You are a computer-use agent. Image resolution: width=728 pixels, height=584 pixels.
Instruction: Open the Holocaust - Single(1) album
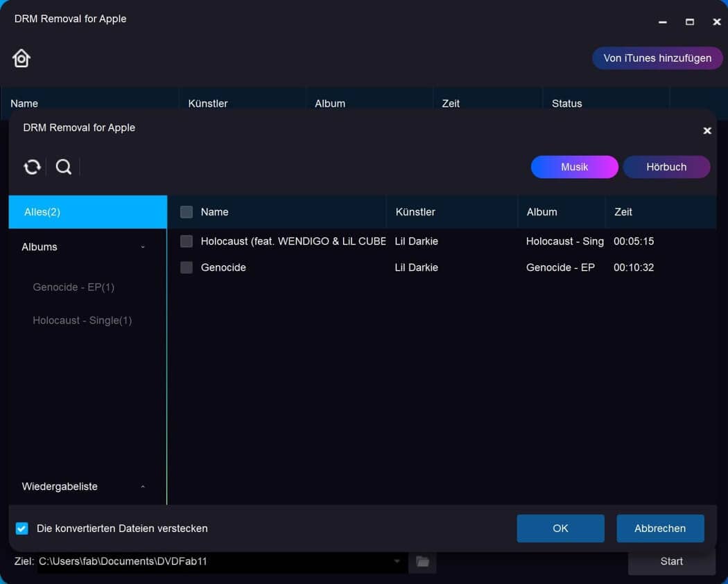tap(83, 321)
